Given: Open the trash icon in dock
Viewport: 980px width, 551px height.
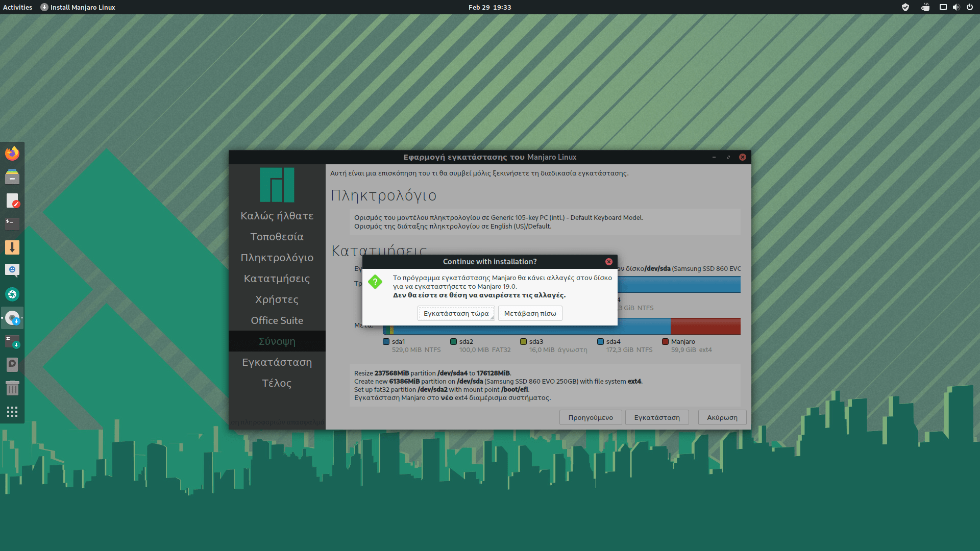Looking at the screenshot, I should [12, 388].
